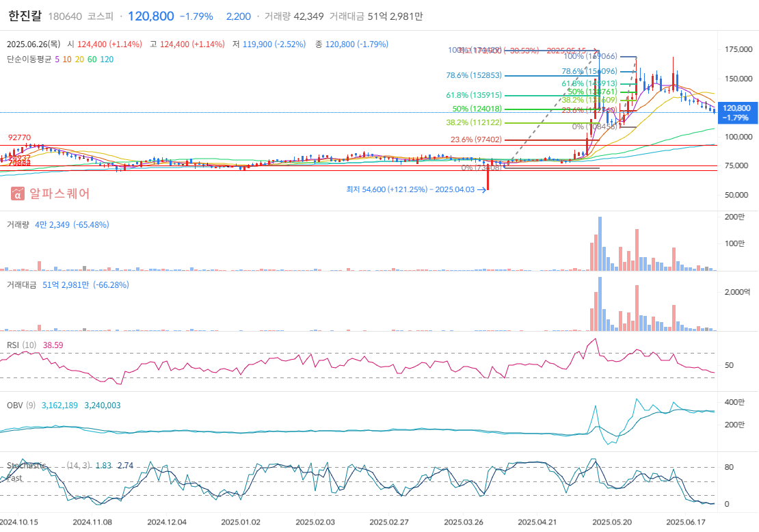Select the 10-day moving average legend
Viewport: 759px width, 532px height.
(x=67, y=59)
